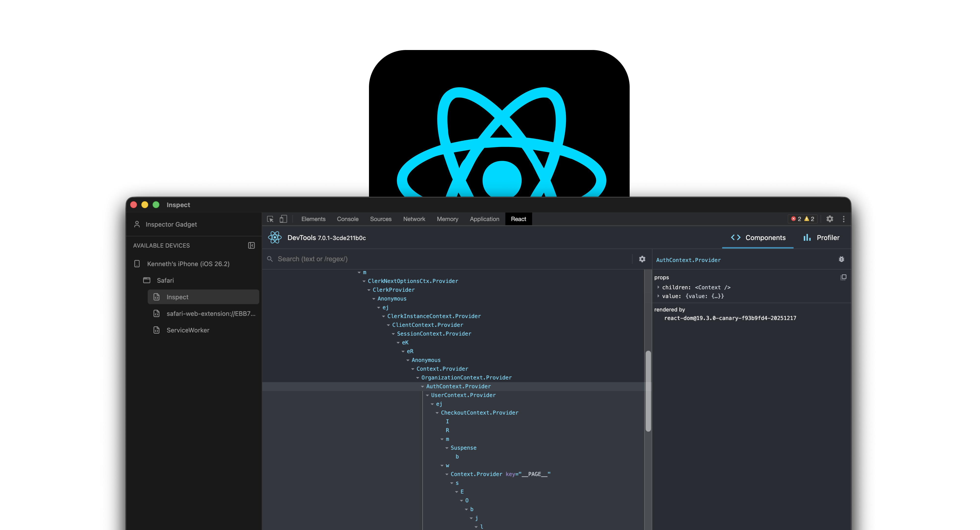Collapse the Suspense component node
The image size is (980, 530).
(x=447, y=448)
